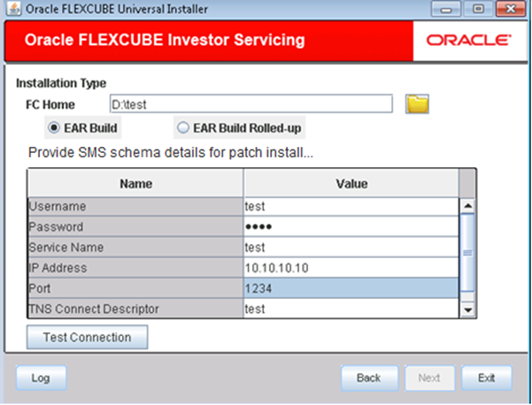
Task: Click the Test Connection button
Action: coord(88,337)
